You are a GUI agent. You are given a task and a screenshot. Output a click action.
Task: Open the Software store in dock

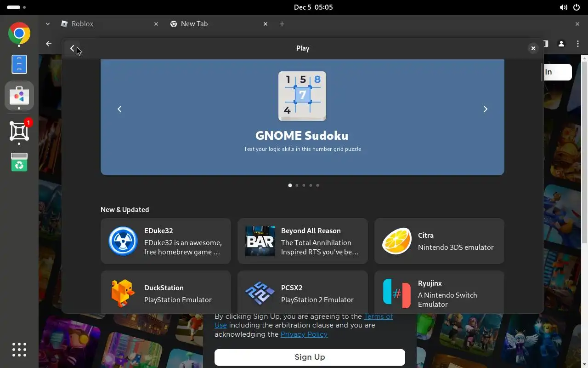pyautogui.click(x=19, y=96)
